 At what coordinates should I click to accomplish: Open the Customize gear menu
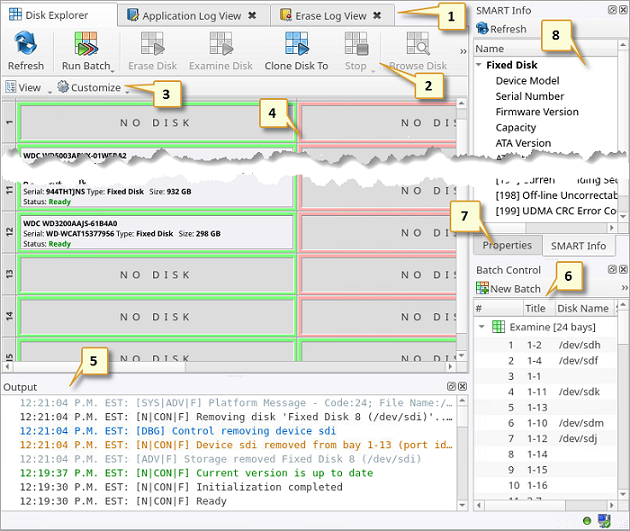coord(63,86)
